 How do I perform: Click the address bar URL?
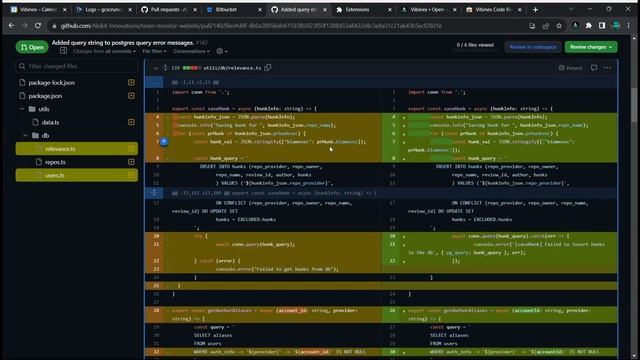pyautogui.click(x=251, y=26)
